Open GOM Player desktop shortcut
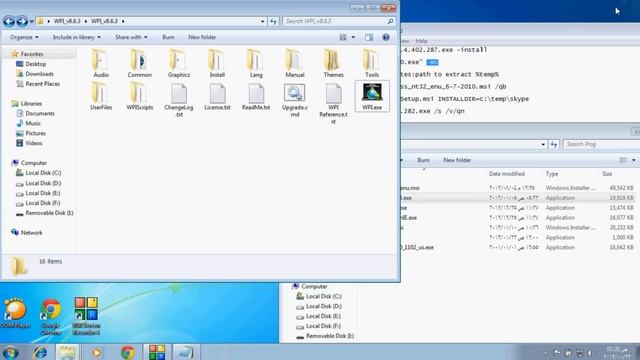Viewport: 640px width, 360px height. [15, 313]
